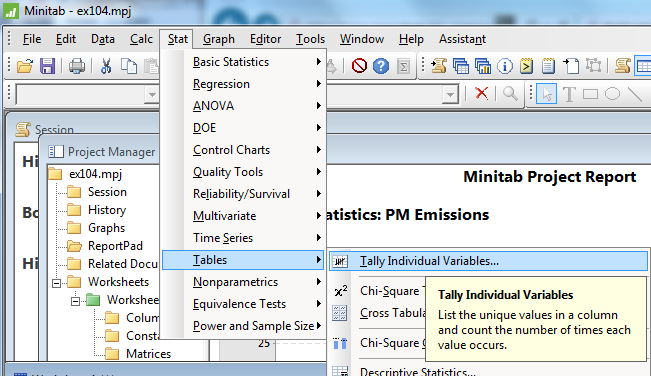This screenshot has width=651, height=376.
Task: Select the ellipse drawing tool
Action: 612,94
